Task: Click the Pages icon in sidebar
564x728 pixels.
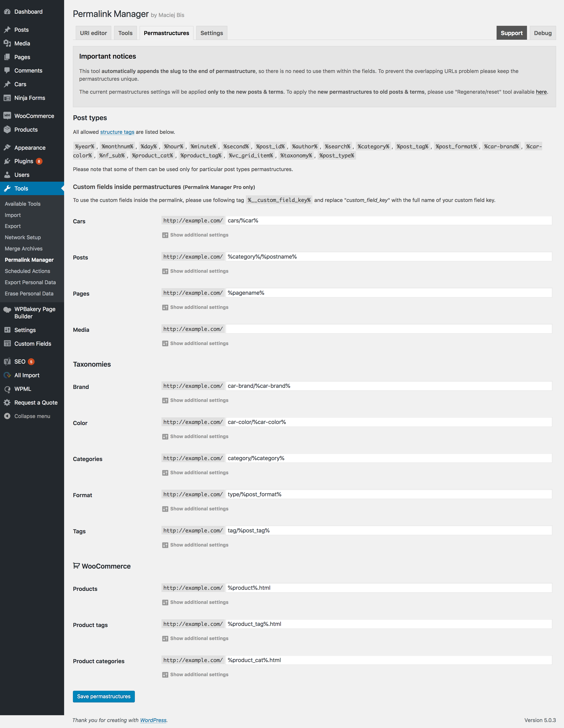Action: (7, 57)
